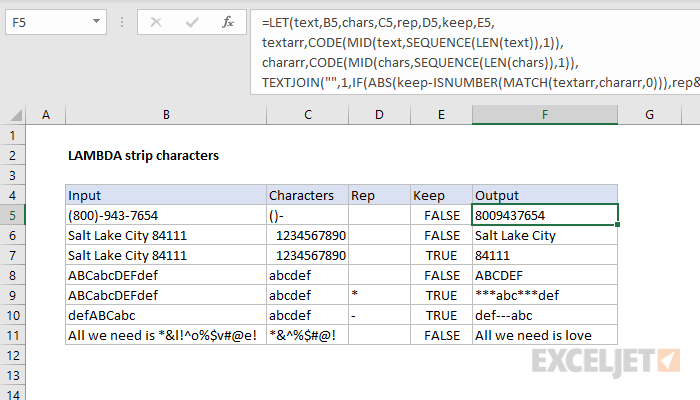Viewport: 700px width, 400px height.
Task: Click the fill handle of cell F5
Action: (x=617, y=225)
